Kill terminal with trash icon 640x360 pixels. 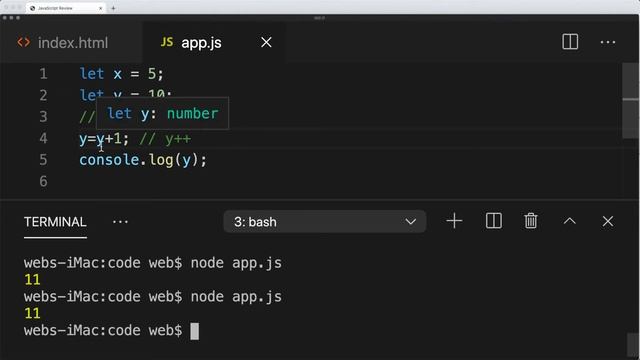pyautogui.click(x=531, y=221)
